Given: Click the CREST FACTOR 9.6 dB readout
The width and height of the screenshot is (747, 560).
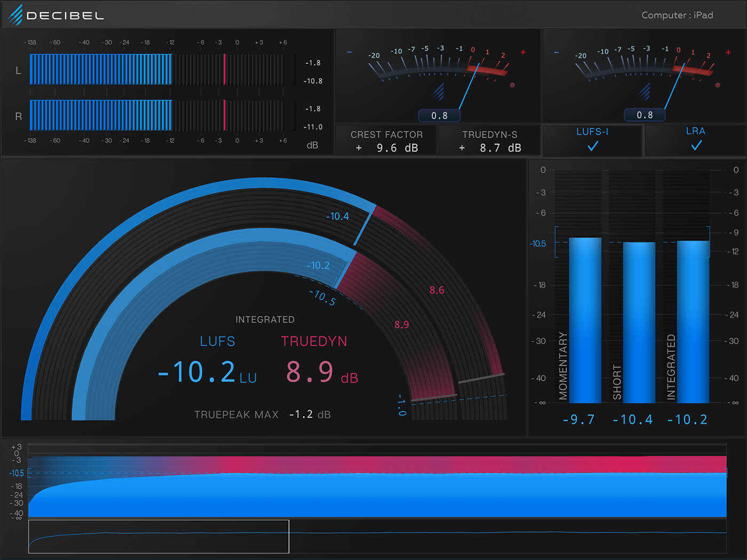Looking at the screenshot, I should 386,141.
